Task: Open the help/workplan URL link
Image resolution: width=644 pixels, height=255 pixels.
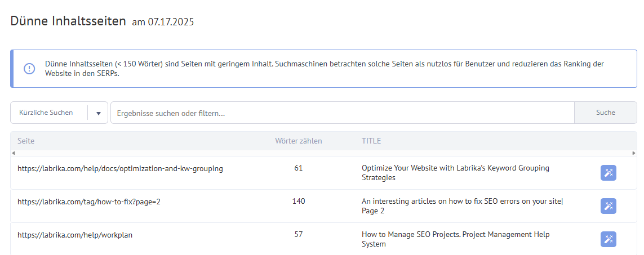Action: pos(75,235)
